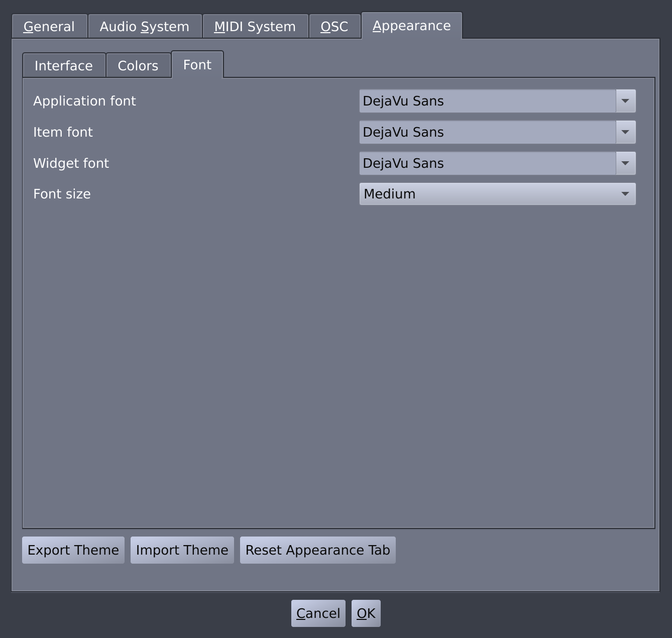Open the Audio System tab
Screen dimensions: 672x638
click(x=145, y=27)
